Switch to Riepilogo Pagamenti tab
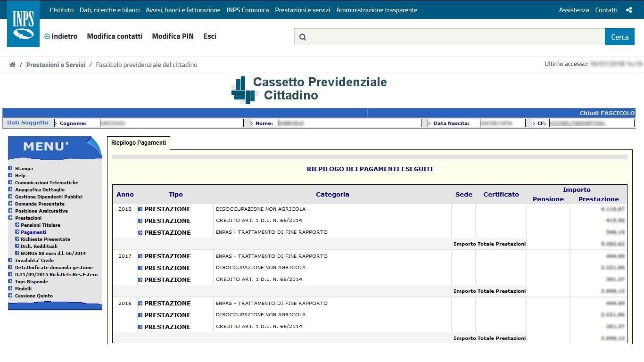644x362 pixels. [138, 143]
